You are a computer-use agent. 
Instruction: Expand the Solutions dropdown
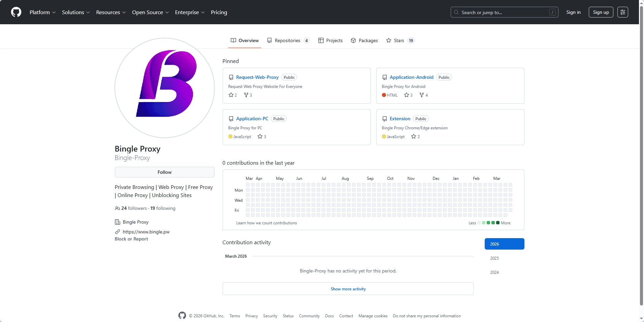click(76, 12)
